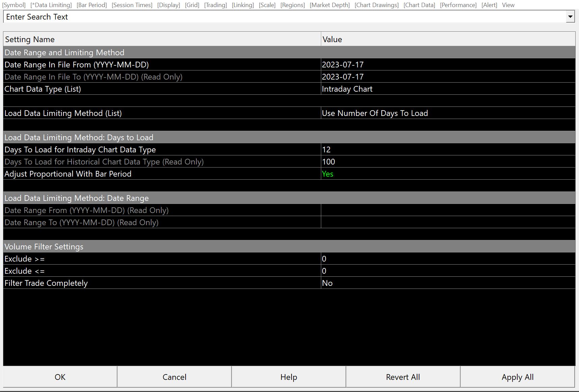
Task: Switch to the [Chart Data] tab
Action: (x=419, y=5)
